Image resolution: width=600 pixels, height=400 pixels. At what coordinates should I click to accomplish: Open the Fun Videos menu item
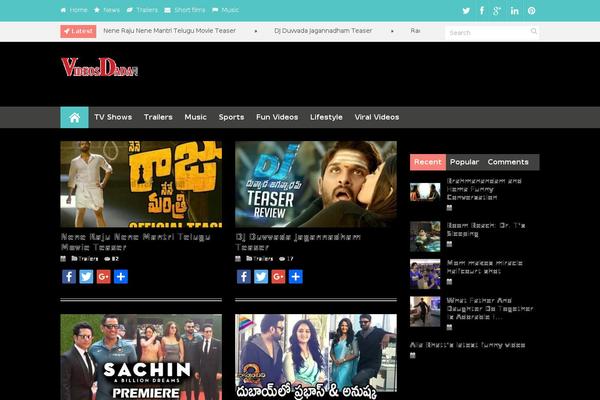point(277,117)
